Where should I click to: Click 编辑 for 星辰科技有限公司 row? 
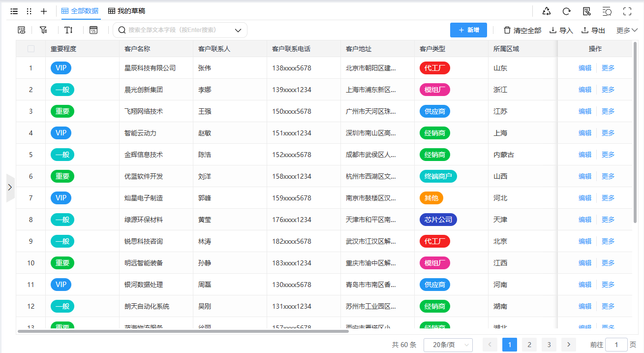pyautogui.click(x=585, y=68)
